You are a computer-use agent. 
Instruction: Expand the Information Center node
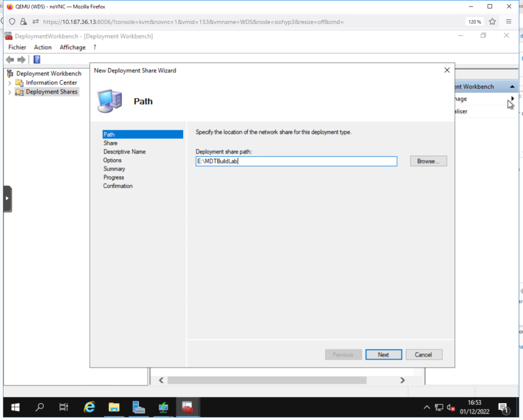(x=10, y=83)
